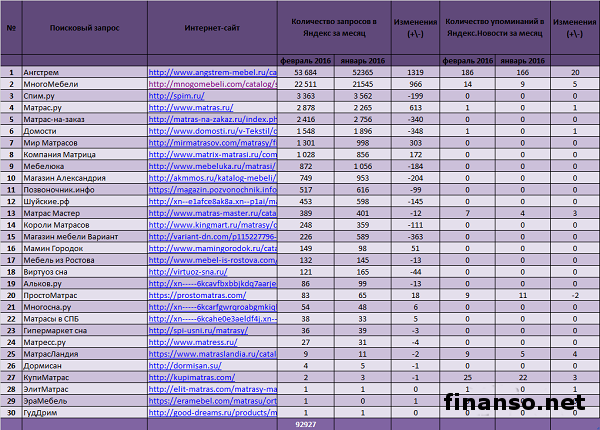
Task: Open the prostomatras.com link
Action: point(197,295)
